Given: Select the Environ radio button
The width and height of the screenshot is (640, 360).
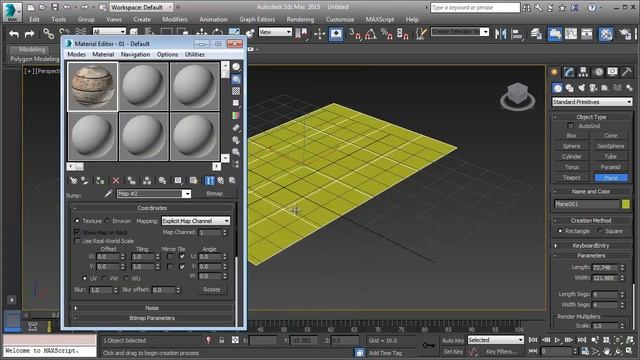Looking at the screenshot, I should point(107,221).
